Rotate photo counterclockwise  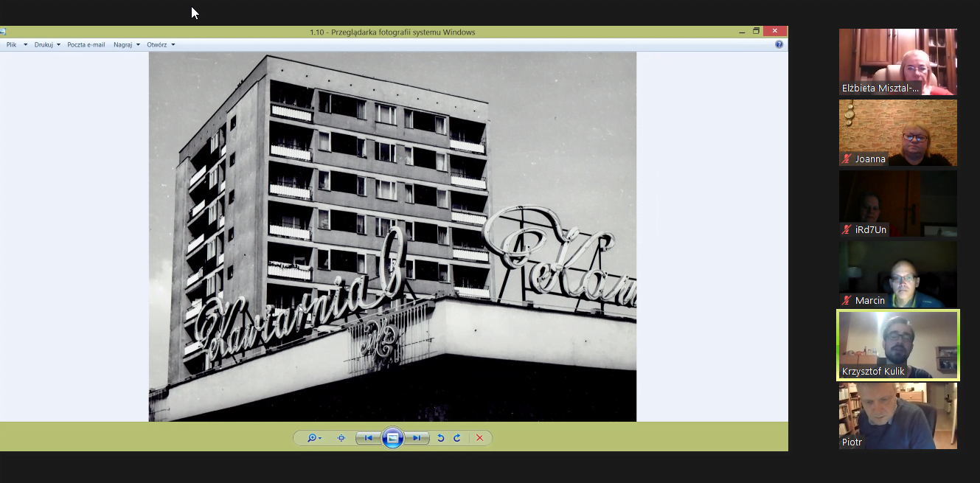tap(440, 438)
